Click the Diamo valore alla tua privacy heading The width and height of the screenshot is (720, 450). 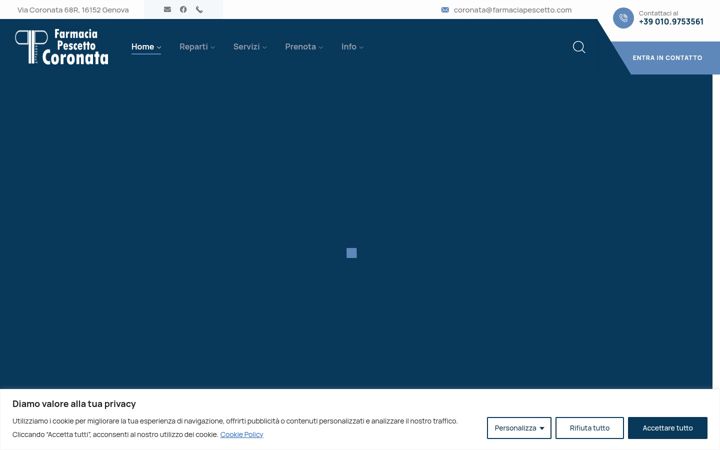(74, 404)
